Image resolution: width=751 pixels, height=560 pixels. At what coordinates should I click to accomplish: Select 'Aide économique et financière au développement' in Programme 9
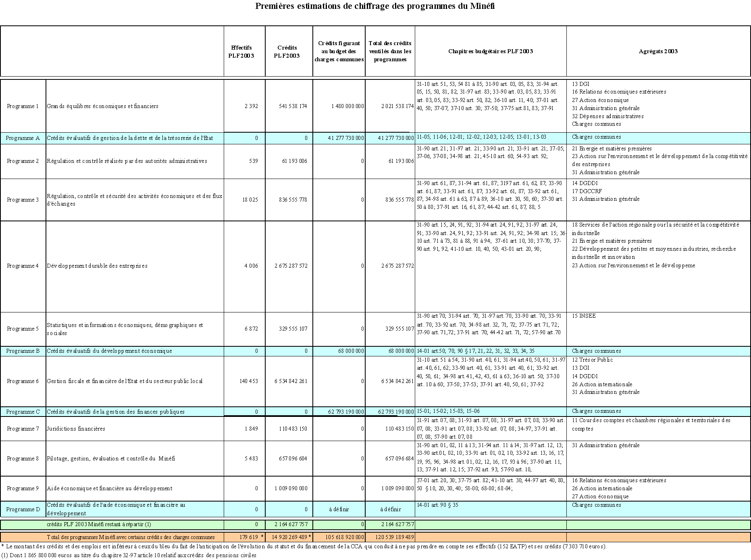pos(110,488)
